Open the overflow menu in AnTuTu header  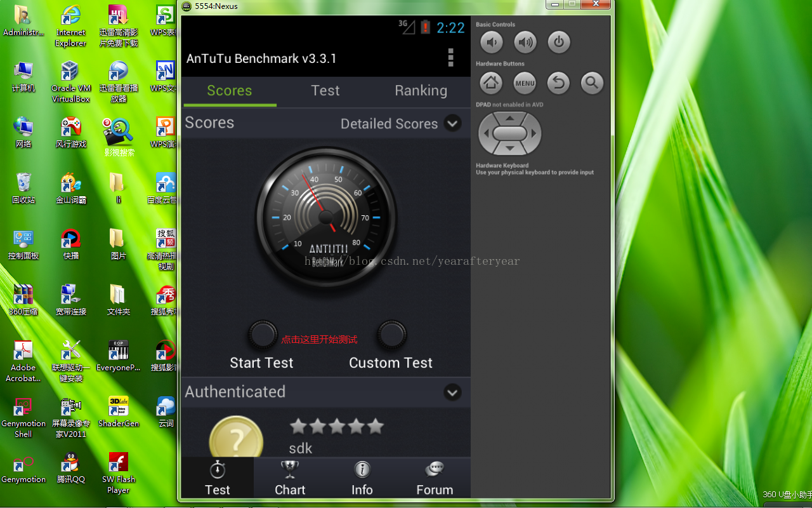coord(451,57)
